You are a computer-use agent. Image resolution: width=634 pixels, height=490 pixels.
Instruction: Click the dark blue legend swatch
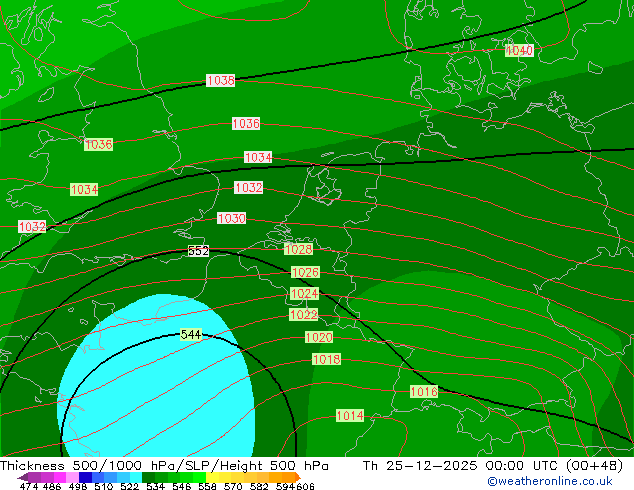point(84,477)
